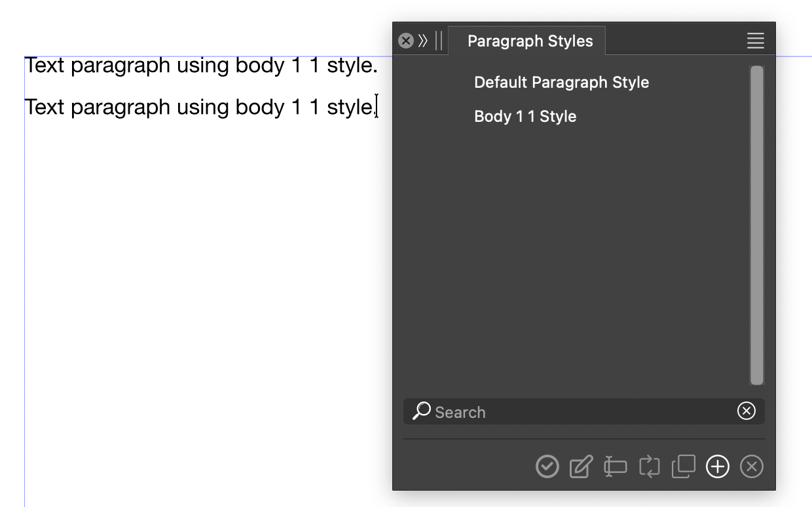Delete style using the bottom X icon
Viewport: 812px width, 507px height.
click(x=752, y=467)
